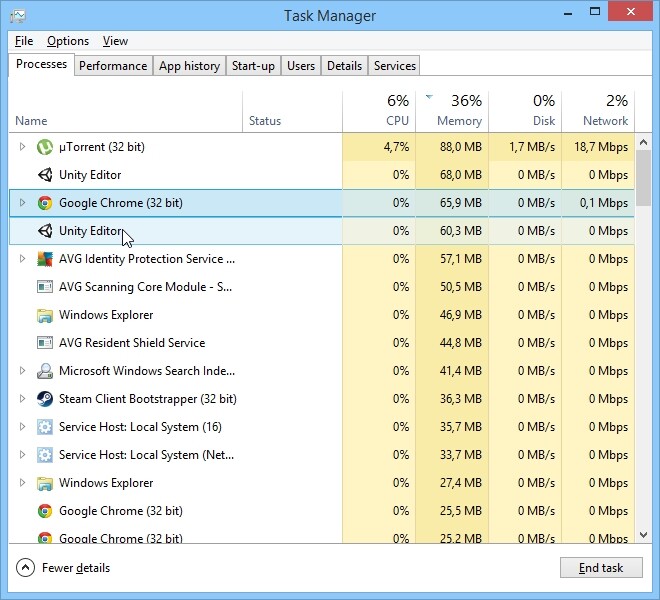The width and height of the screenshot is (660, 600).
Task: Switch to the Start-up tab
Action: tap(253, 66)
